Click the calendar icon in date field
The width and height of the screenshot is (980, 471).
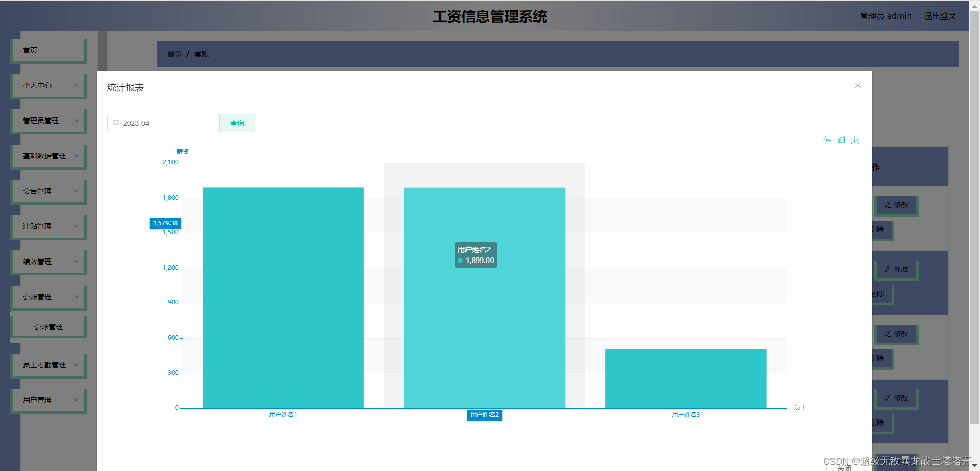[116, 123]
